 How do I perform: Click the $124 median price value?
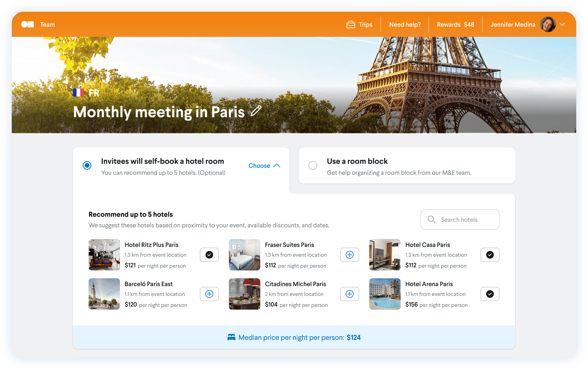(354, 337)
